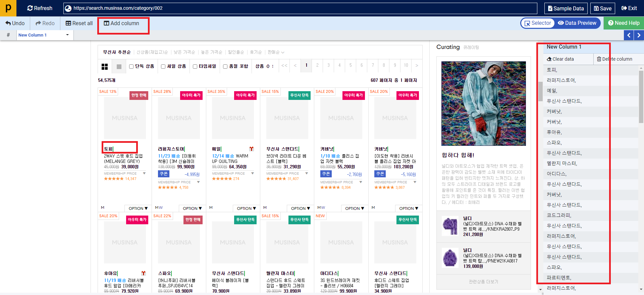Click the URL address field
Screen dimensions: 644x295
(302, 8)
